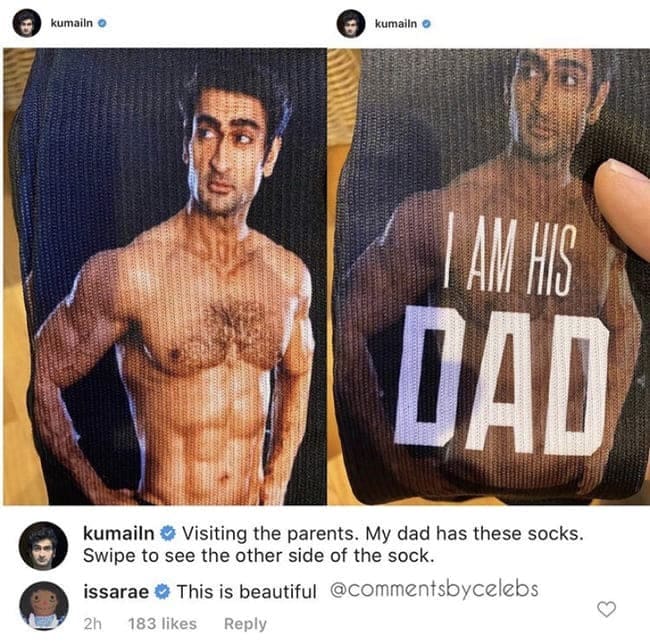Click the 2h timestamp on the comment
The width and height of the screenshot is (650, 642).
coord(92,624)
